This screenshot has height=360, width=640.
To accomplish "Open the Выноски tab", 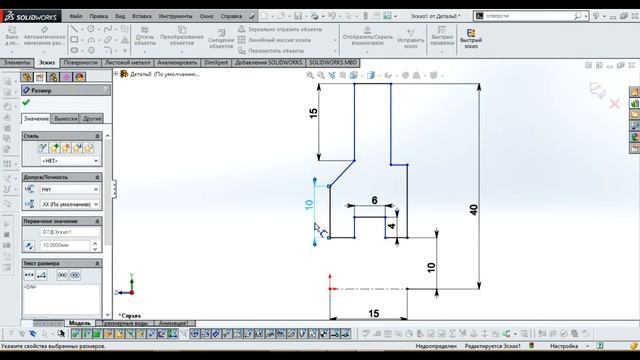I will tap(65, 119).
